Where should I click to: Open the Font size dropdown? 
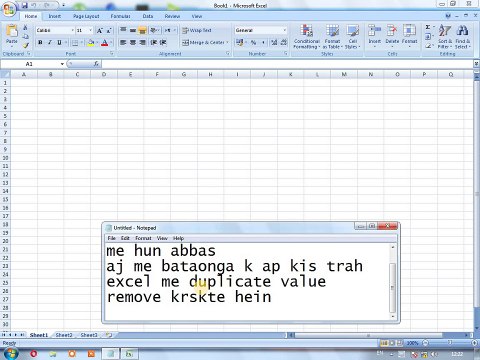(x=90, y=30)
